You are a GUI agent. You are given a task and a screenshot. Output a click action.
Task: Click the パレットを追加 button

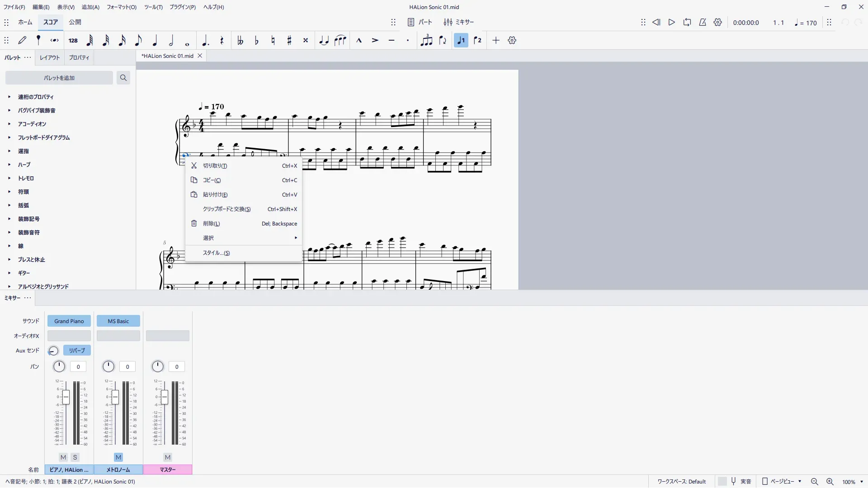[59, 78]
